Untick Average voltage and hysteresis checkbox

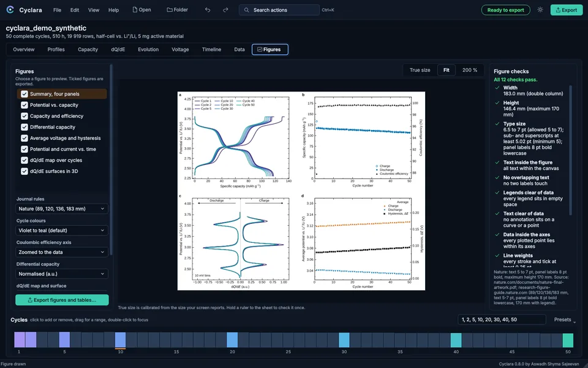[24, 138]
